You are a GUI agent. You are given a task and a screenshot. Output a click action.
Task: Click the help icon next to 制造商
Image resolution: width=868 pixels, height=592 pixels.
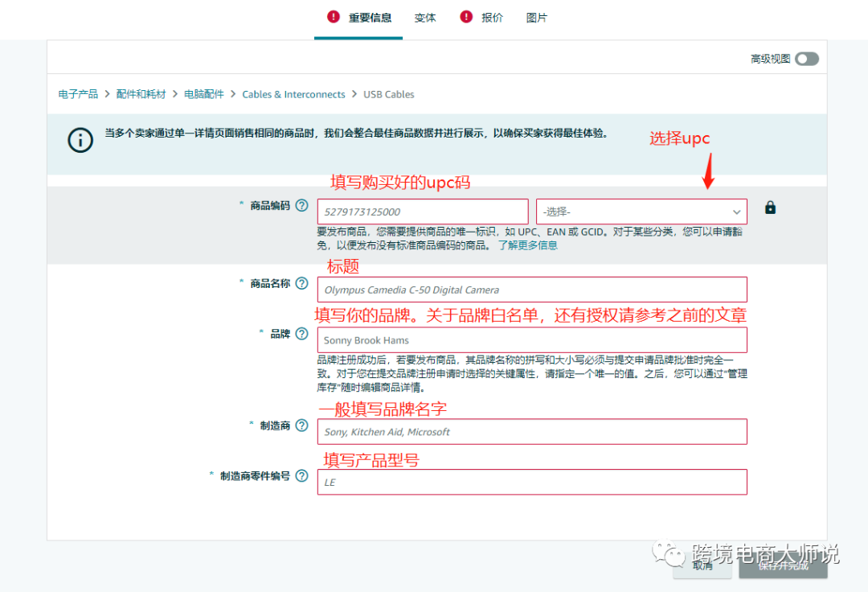pyautogui.click(x=301, y=425)
